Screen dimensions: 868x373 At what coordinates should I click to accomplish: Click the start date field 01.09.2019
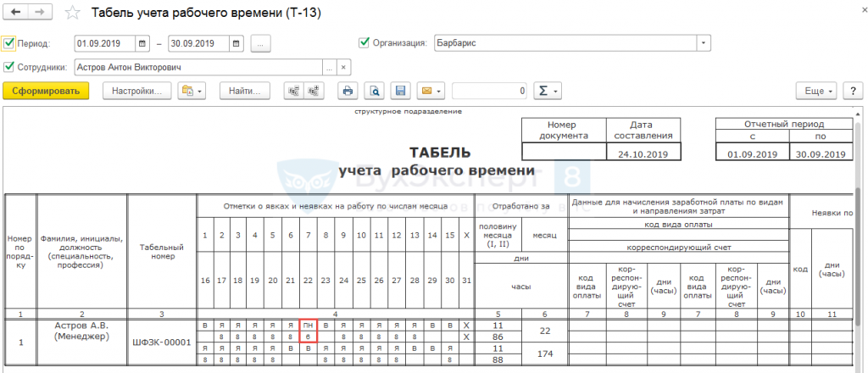pos(105,43)
